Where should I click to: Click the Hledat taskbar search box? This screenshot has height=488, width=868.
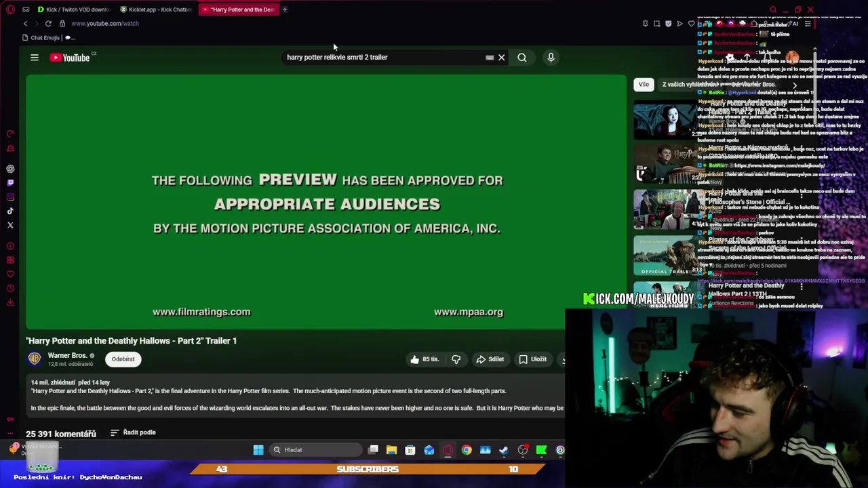coord(317,450)
